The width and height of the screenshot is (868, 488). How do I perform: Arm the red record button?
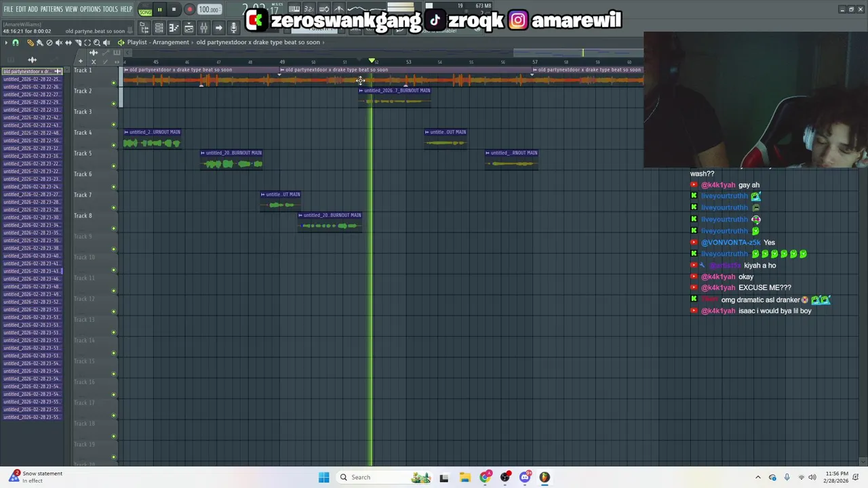tap(189, 9)
